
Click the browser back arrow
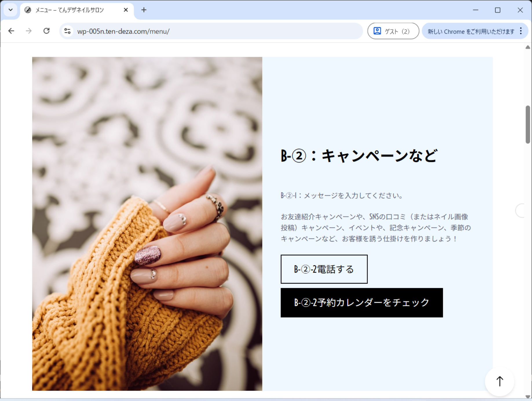(11, 31)
